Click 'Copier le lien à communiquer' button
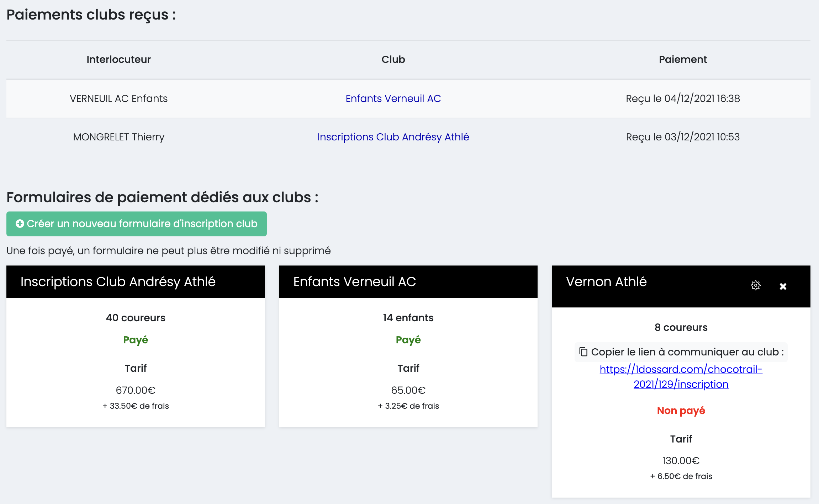This screenshot has width=819, height=504. click(x=681, y=352)
